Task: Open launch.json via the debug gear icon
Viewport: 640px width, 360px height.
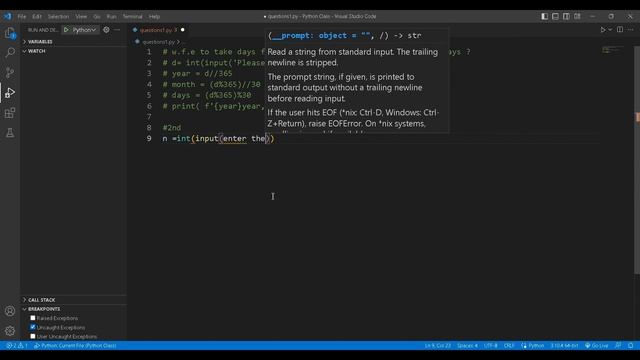Action: [x=106, y=30]
